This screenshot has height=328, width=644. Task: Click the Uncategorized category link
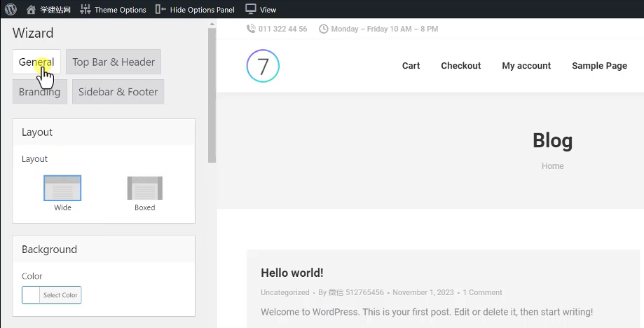285,292
